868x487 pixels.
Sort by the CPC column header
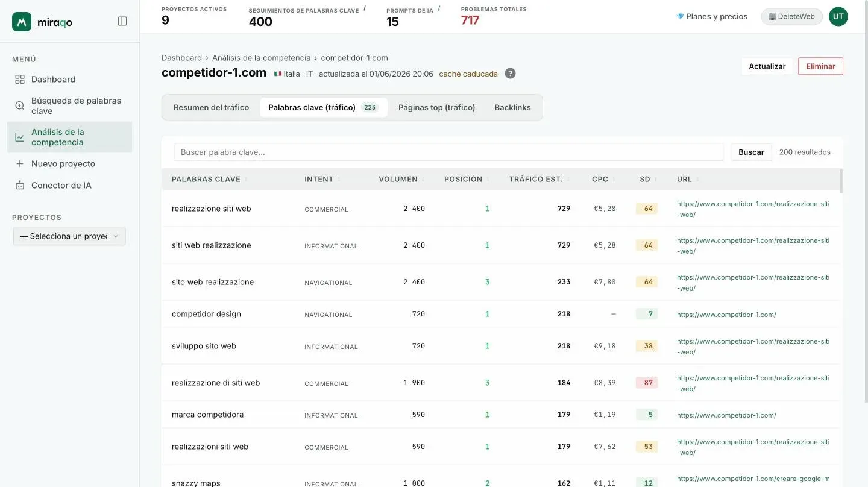pos(603,179)
